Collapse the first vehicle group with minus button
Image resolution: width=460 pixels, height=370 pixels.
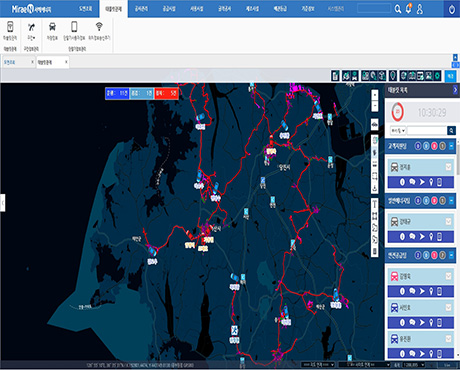tap(451, 146)
